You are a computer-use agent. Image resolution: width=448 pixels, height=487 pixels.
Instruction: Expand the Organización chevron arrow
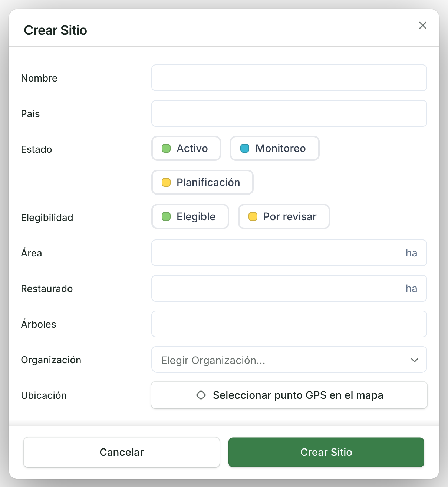point(415,360)
